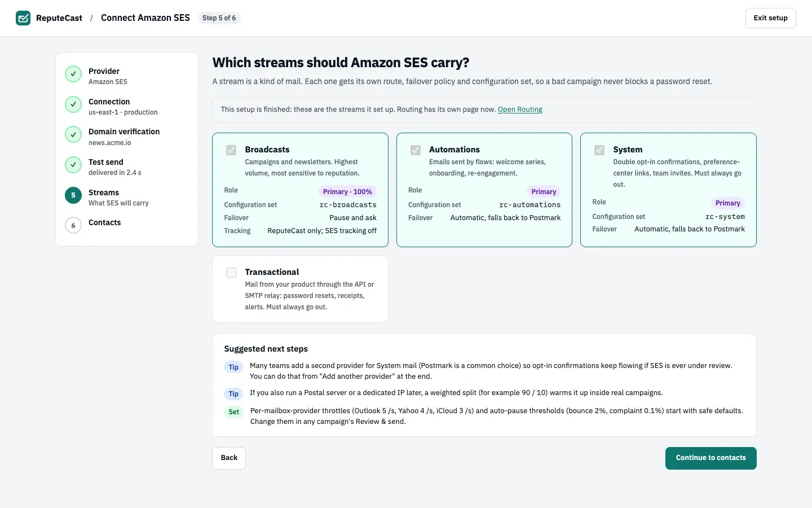
Task: Click Primary badge in Automations card
Action: click(x=544, y=191)
